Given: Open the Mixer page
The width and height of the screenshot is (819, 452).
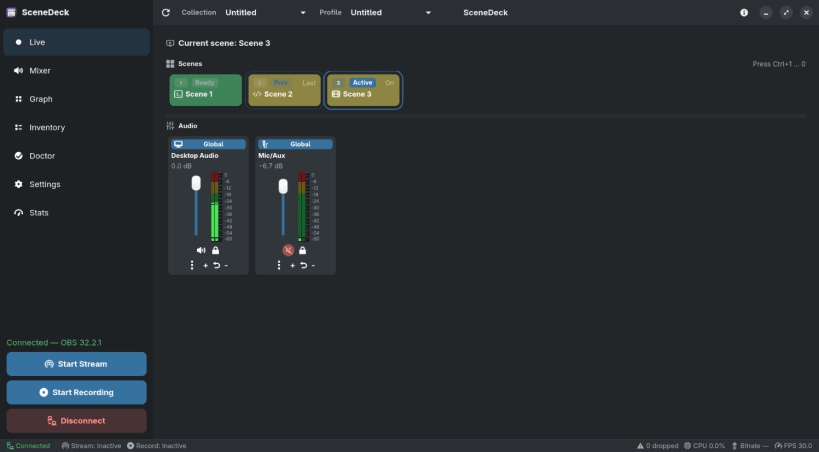Looking at the screenshot, I should 76,71.
